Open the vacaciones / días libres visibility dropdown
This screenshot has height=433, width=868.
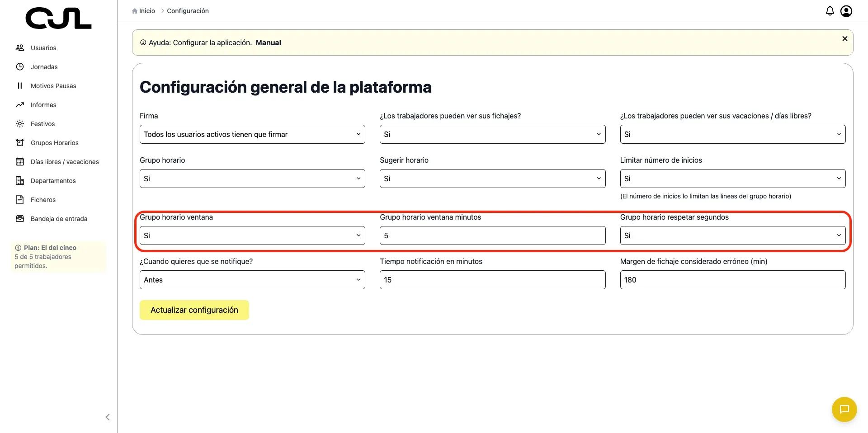click(x=733, y=134)
